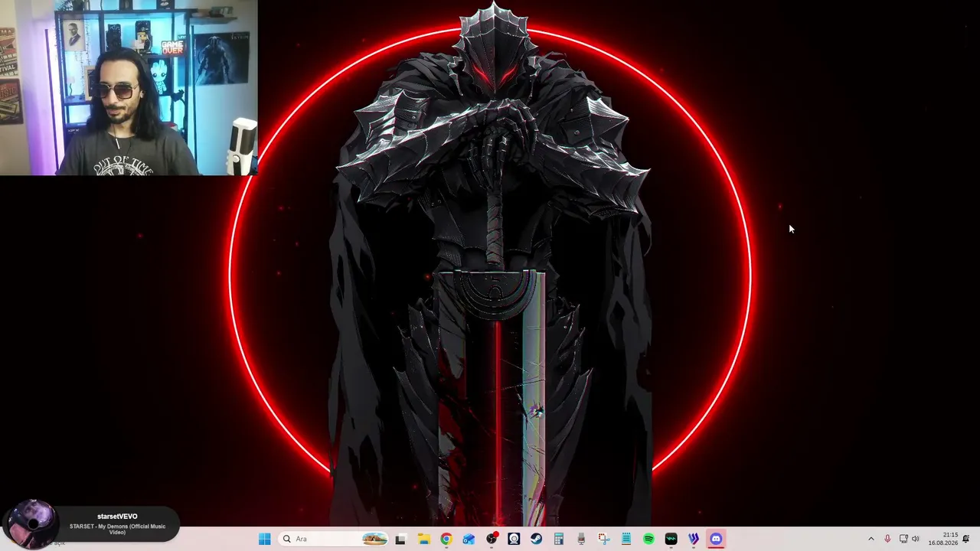Click the red microphone tray icon
980x551 pixels.
(x=887, y=539)
